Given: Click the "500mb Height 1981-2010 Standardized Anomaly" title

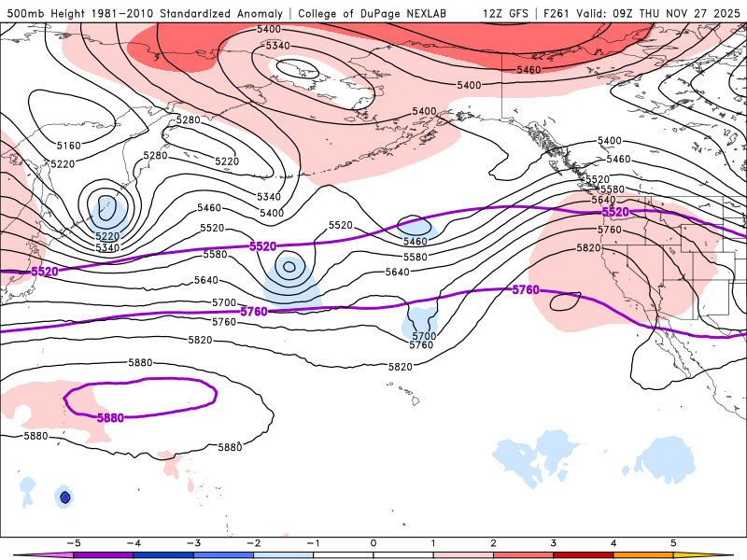Looking at the screenshot, I should 145,13.
